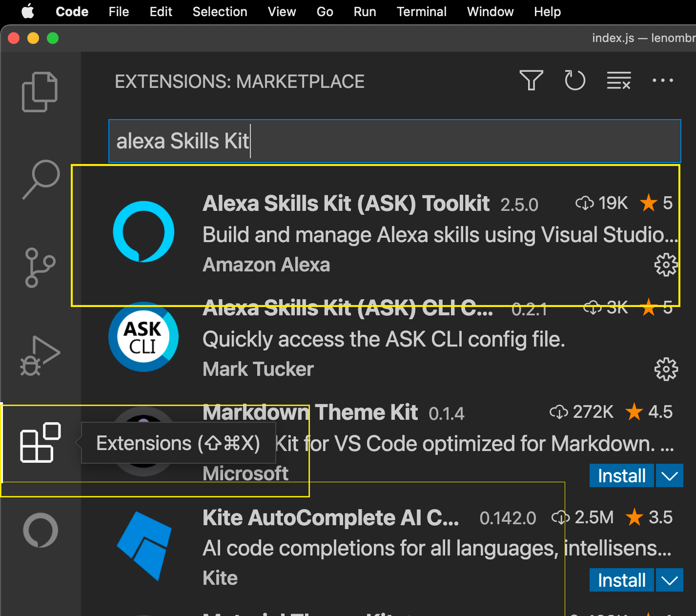
Task: Open the Terminal menu
Action: (421, 12)
